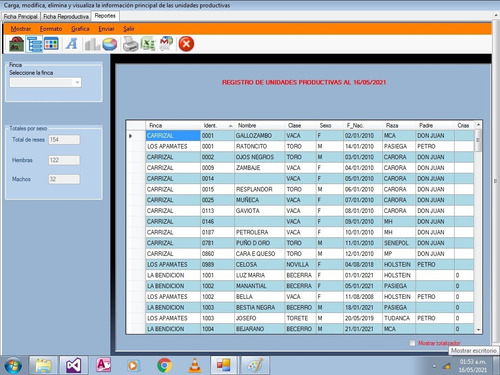Click the F_Nac. column header
The width and height of the screenshot is (500, 375).
pyautogui.click(x=363, y=125)
